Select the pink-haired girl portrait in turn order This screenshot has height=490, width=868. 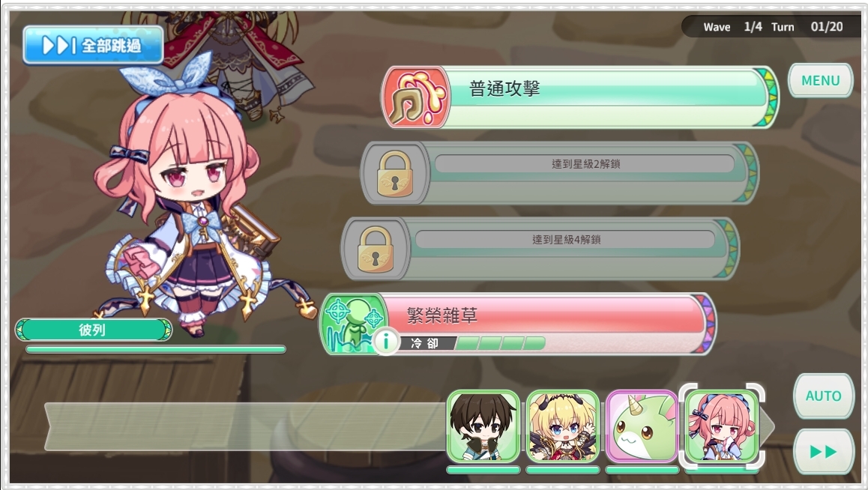(x=722, y=426)
